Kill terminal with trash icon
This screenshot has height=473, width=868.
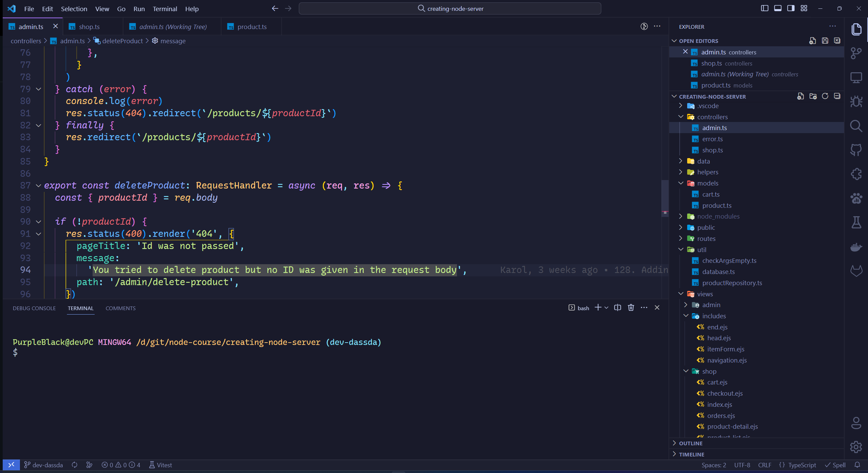tap(631, 308)
